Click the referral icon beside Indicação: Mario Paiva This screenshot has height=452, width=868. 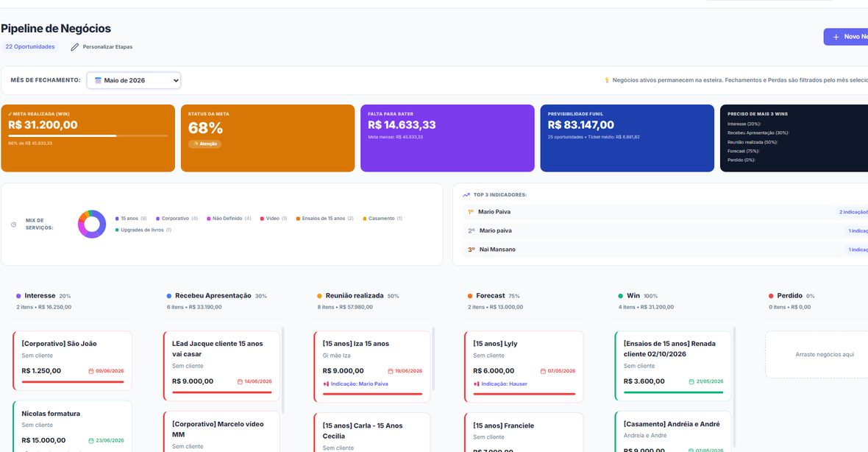tap(326, 384)
